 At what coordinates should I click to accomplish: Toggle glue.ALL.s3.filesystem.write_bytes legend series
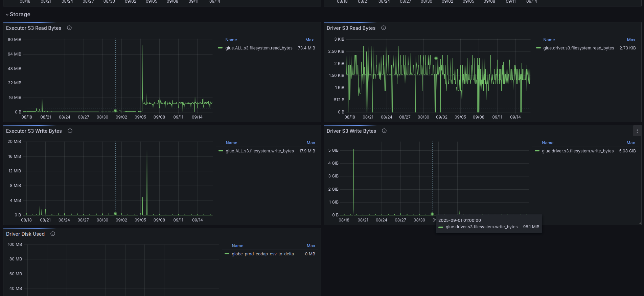click(259, 151)
